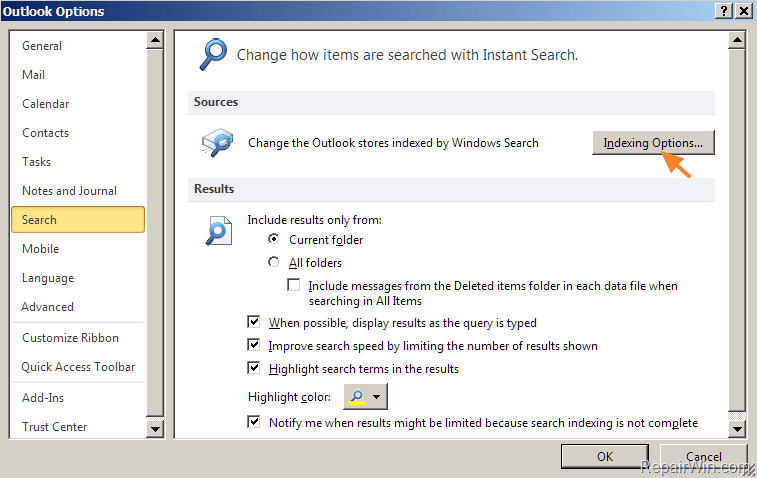
Task: Click the Help question mark button
Action: pos(724,11)
